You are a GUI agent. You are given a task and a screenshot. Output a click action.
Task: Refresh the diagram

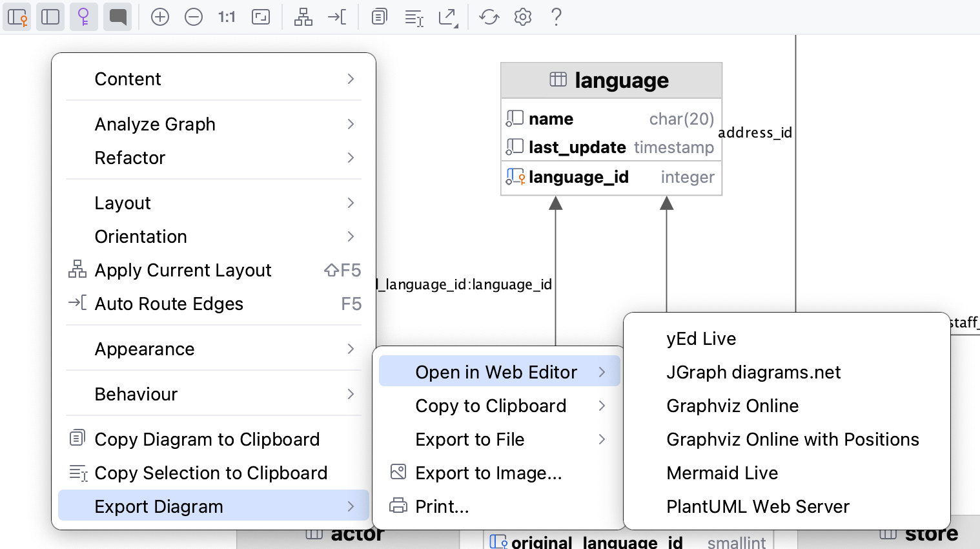click(489, 17)
